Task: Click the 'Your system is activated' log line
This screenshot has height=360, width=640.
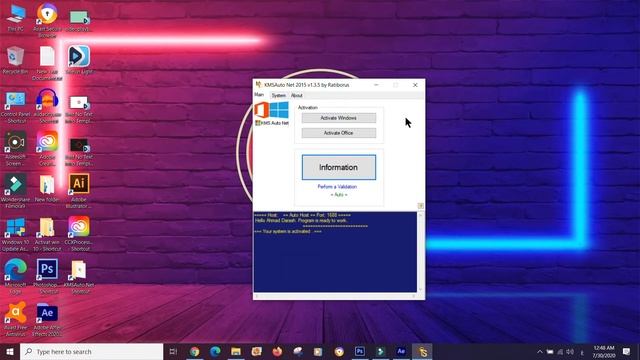Action: pyautogui.click(x=288, y=231)
